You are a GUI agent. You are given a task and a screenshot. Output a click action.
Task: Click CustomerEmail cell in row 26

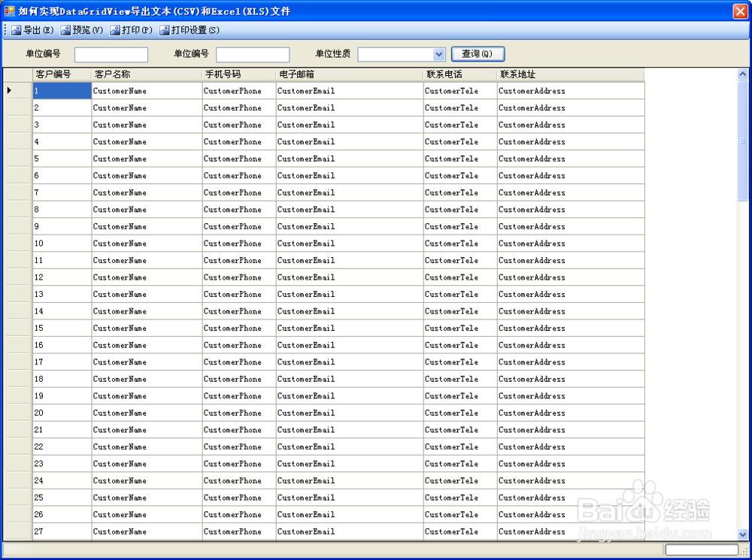pyautogui.click(x=350, y=514)
